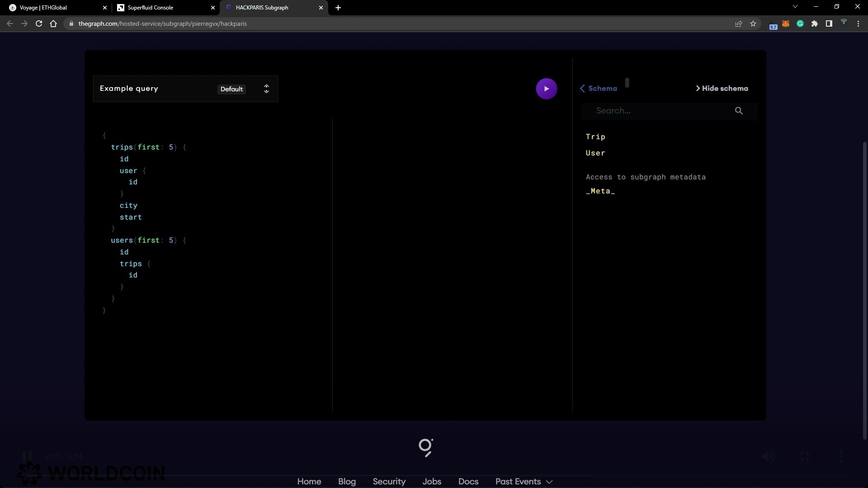Close the HACKPARIS Subgraph tab
The height and width of the screenshot is (488, 868).
(x=321, y=8)
